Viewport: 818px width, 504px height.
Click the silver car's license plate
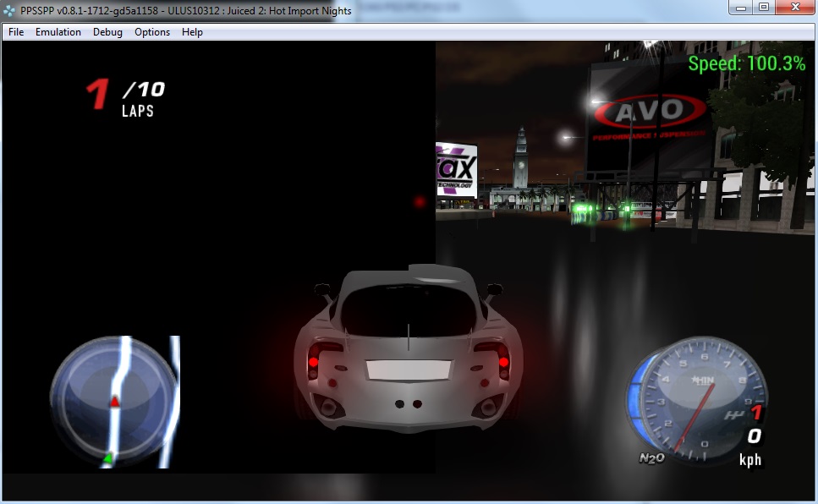tap(409, 370)
